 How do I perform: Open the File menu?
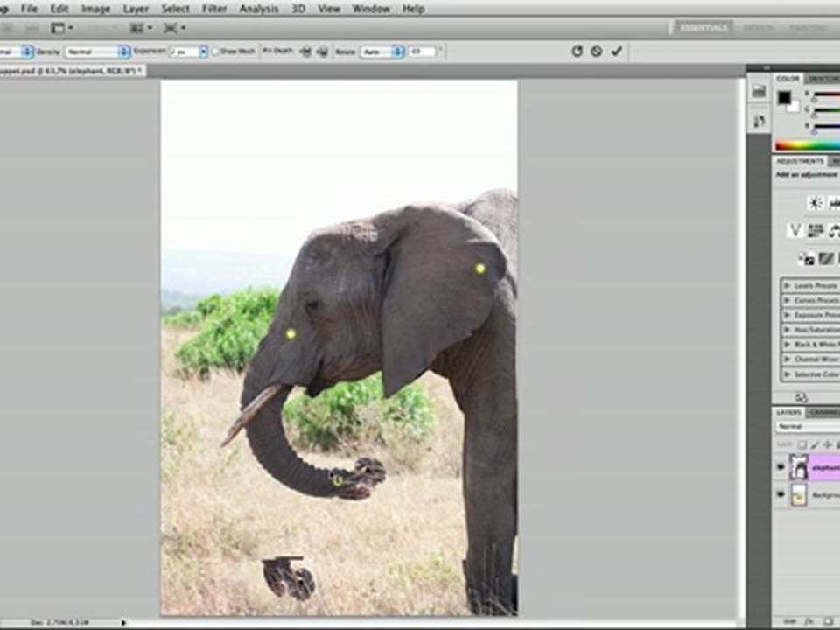click(29, 9)
